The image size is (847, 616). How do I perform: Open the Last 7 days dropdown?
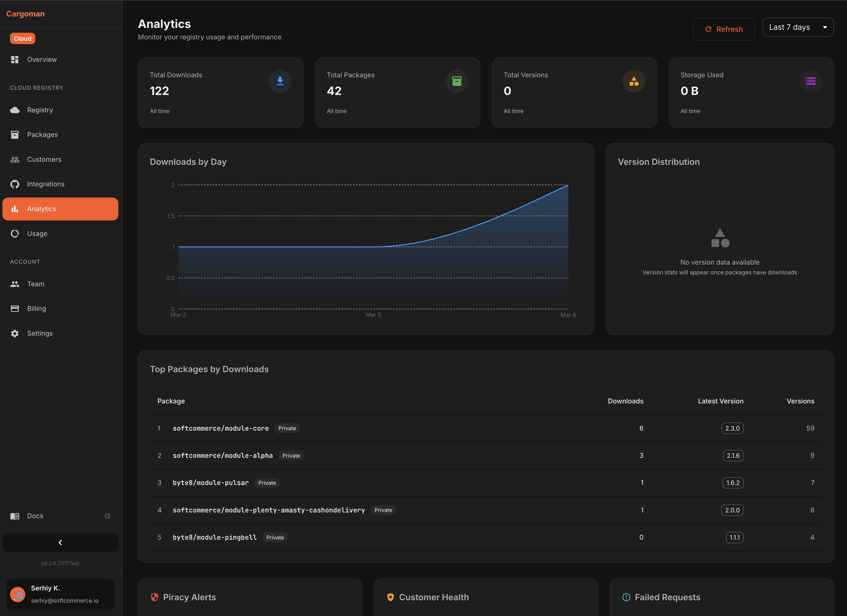(798, 27)
